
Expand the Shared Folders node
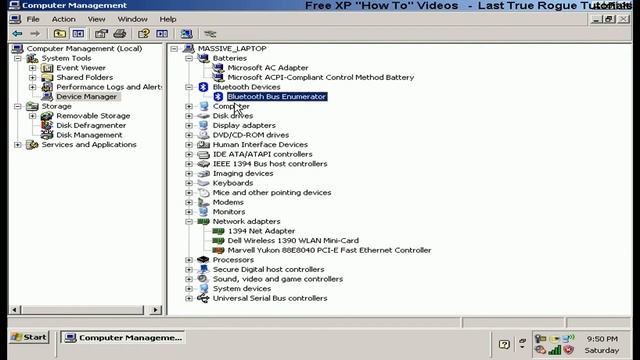(33, 78)
